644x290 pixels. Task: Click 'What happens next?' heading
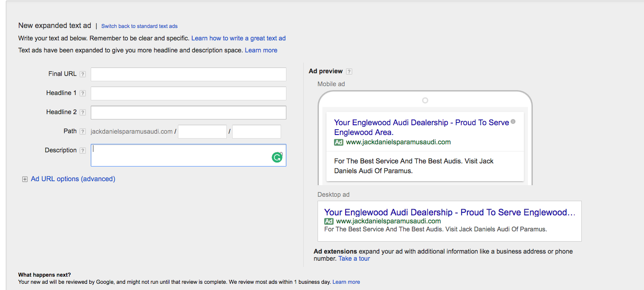[44, 275]
